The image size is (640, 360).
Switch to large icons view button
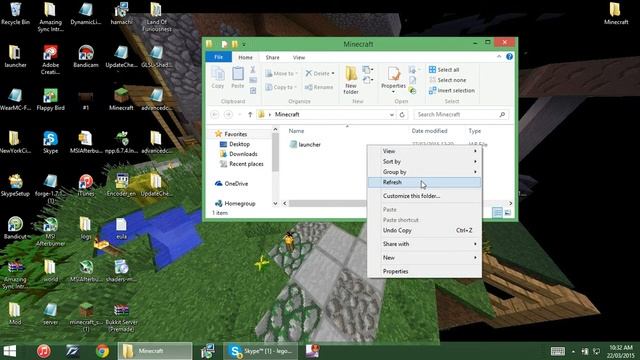(508, 213)
